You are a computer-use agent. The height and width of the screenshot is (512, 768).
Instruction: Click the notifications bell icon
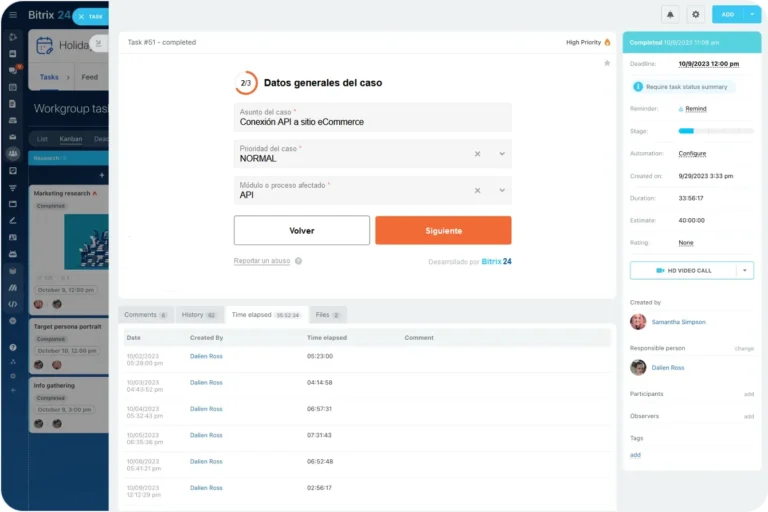[670, 15]
